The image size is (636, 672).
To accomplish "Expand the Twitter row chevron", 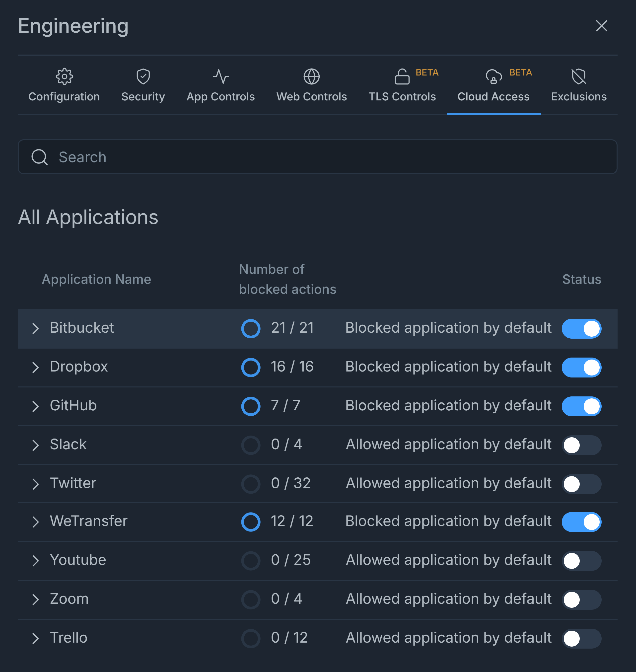I will click(x=36, y=484).
